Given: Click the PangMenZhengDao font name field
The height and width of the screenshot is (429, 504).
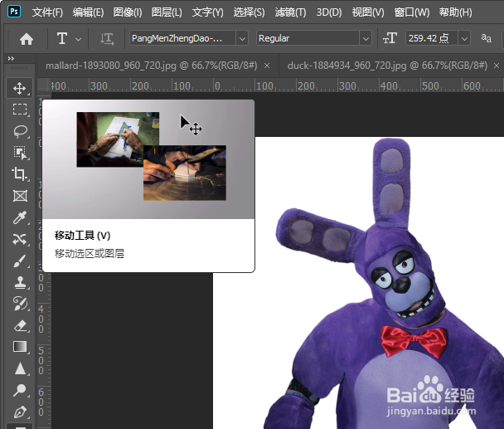Looking at the screenshot, I should pyautogui.click(x=183, y=39).
